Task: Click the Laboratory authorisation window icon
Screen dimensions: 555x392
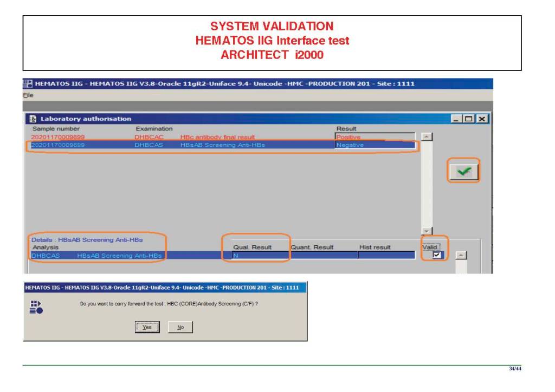Action: pyautogui.click(x=33, y=119)
